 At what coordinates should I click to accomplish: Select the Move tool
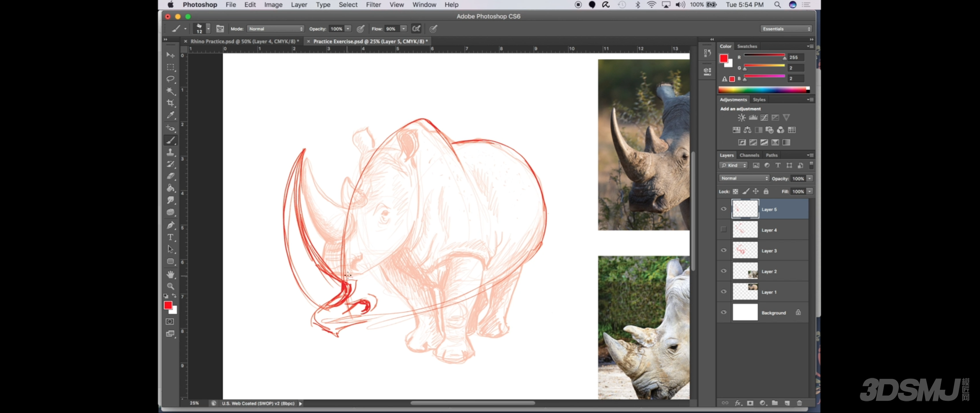(170, 55)
